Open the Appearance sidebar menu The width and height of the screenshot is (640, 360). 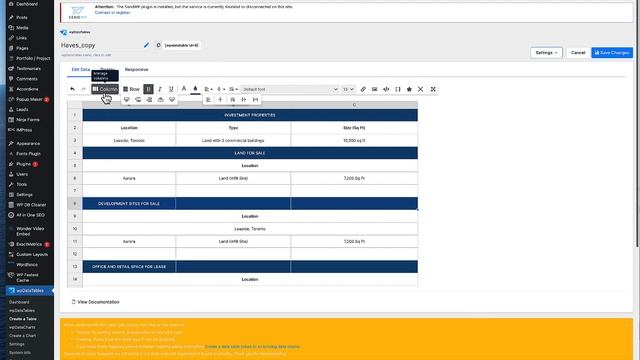(27, 144)
